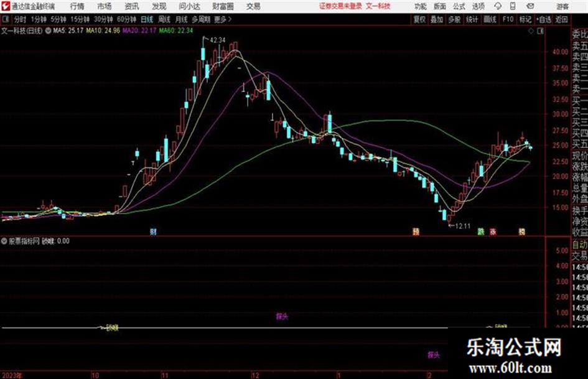Open the 多周期 view
The width and height of the screenshot is (588, 379).
201,19
